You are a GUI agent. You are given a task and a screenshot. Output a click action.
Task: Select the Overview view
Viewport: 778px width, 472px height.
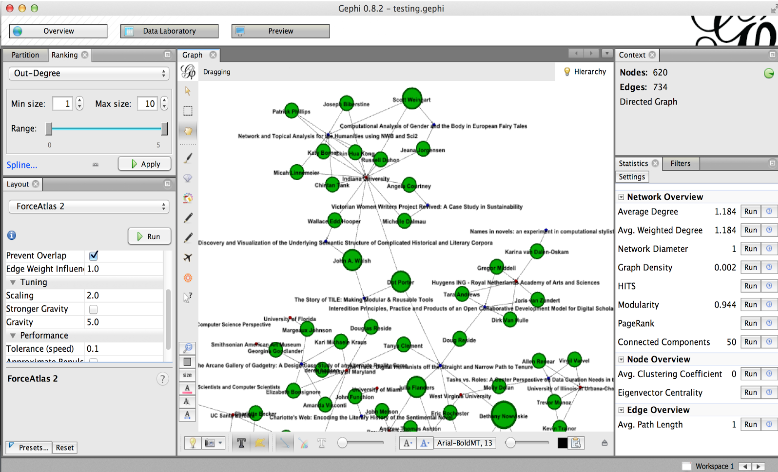58,31
